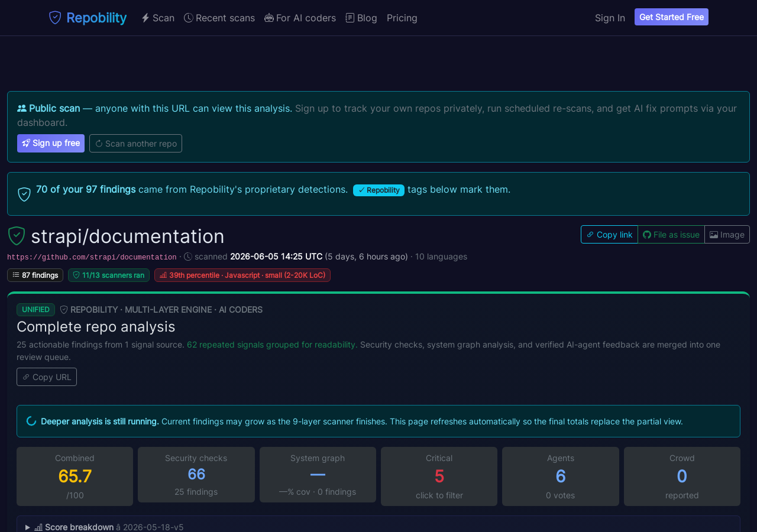757x532 pixels.
Task: Click the File as issue button
Action: click(671, 235)
